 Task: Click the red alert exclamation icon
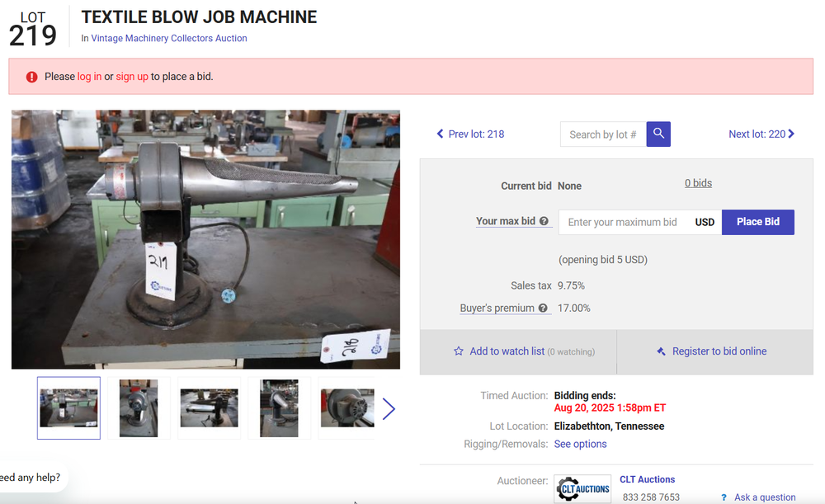tap(31, 77)
